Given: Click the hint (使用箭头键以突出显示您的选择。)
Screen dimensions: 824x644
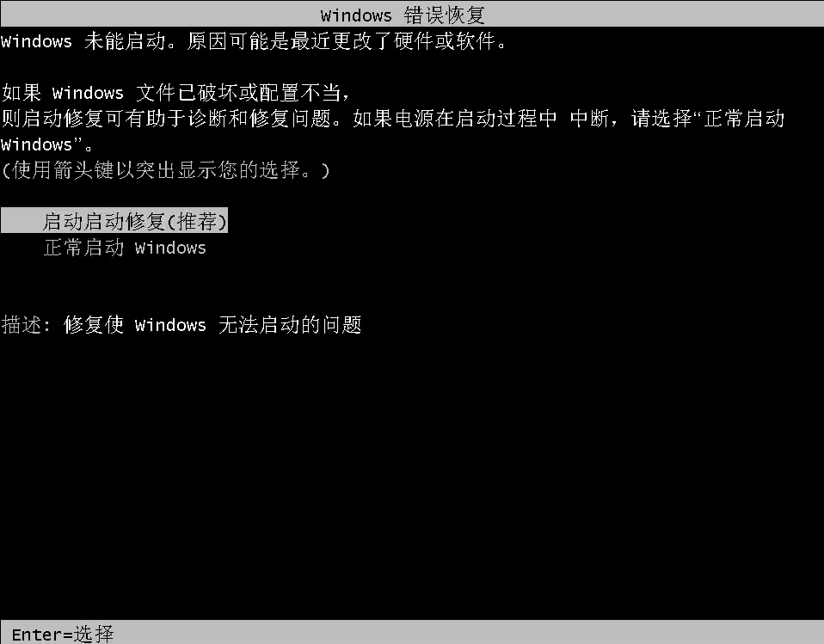Looking at the screenshot, I should point(165,170).
